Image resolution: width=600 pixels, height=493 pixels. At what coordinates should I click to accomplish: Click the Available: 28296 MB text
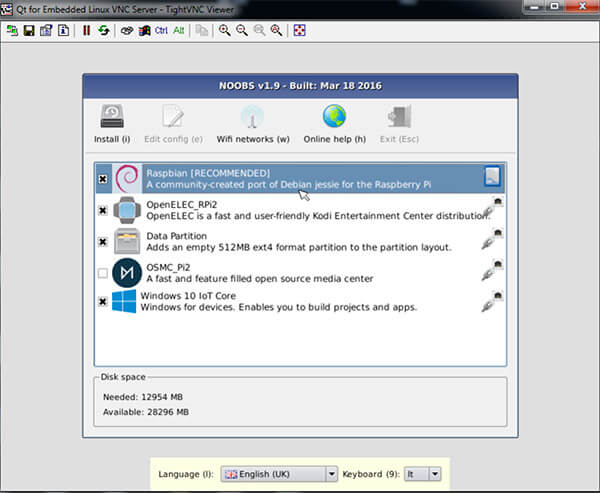[x=146, y=412]
